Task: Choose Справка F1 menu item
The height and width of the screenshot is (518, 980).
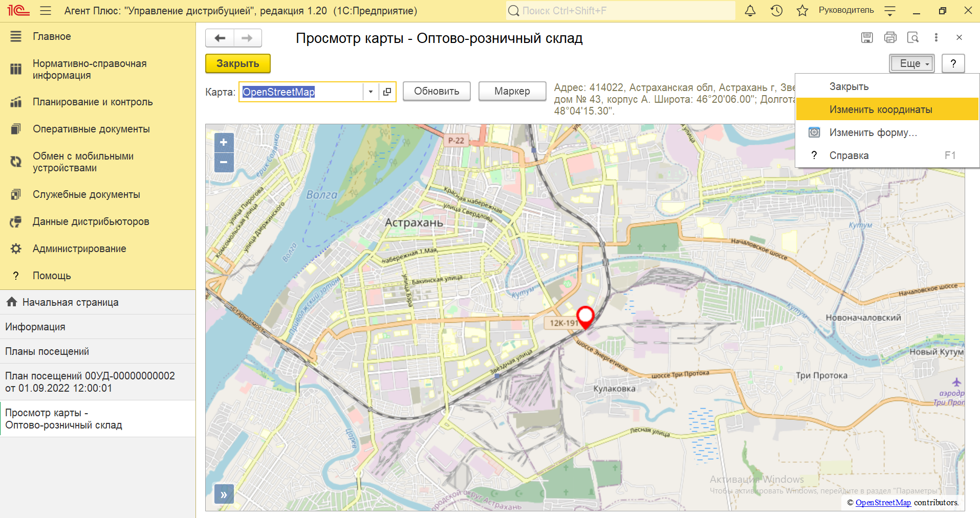Action: pyautogui.click(x=887, y=155)
